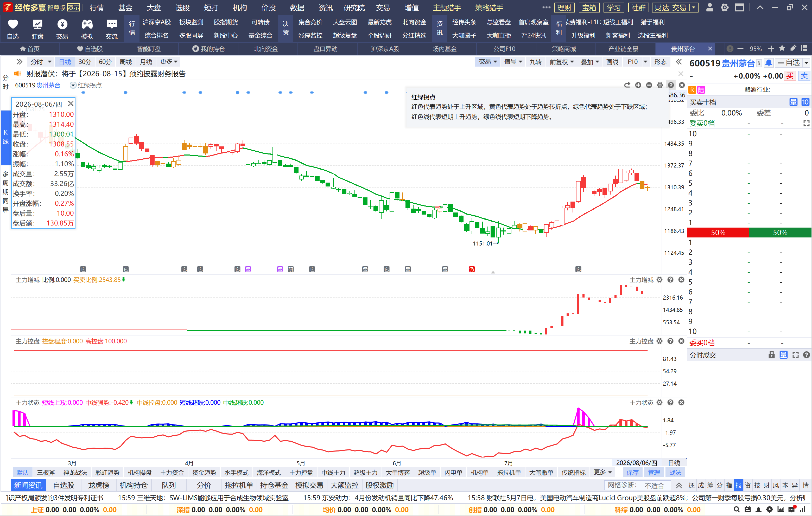This screenshot has height=516, width=812.
Task: Click the search magnifier in status bar
Action: pos(737,509)
